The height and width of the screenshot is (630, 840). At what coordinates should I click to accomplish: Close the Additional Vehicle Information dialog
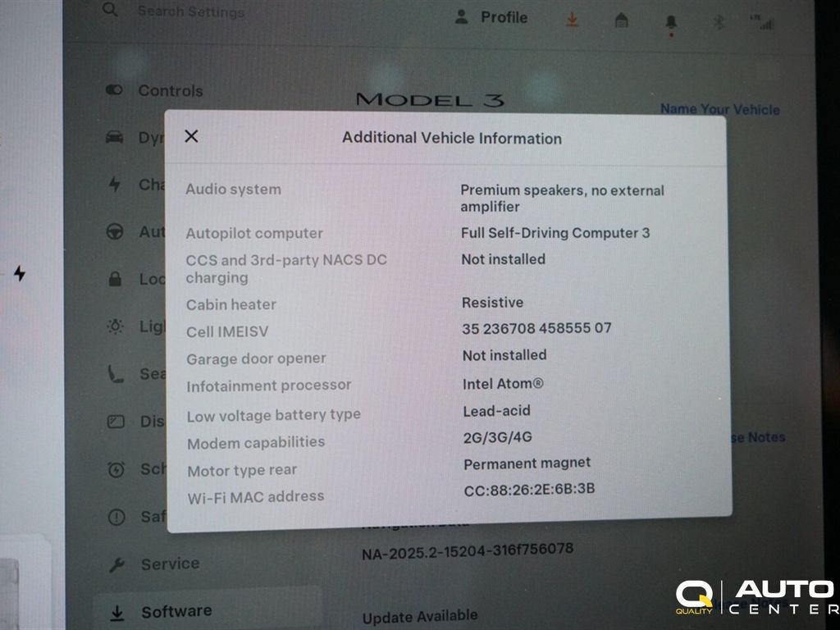coord(191,137)
